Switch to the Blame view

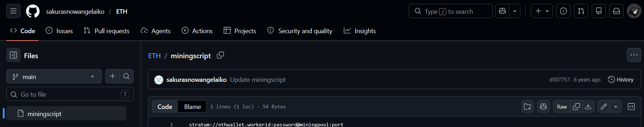pyautogui.click(x=193, y=107)
